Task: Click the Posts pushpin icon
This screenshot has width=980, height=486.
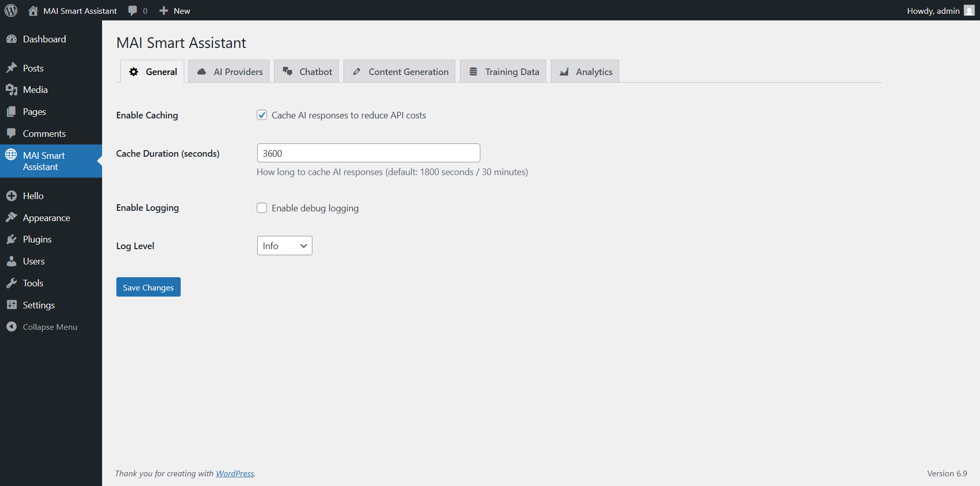Action: tap(11, 68)
